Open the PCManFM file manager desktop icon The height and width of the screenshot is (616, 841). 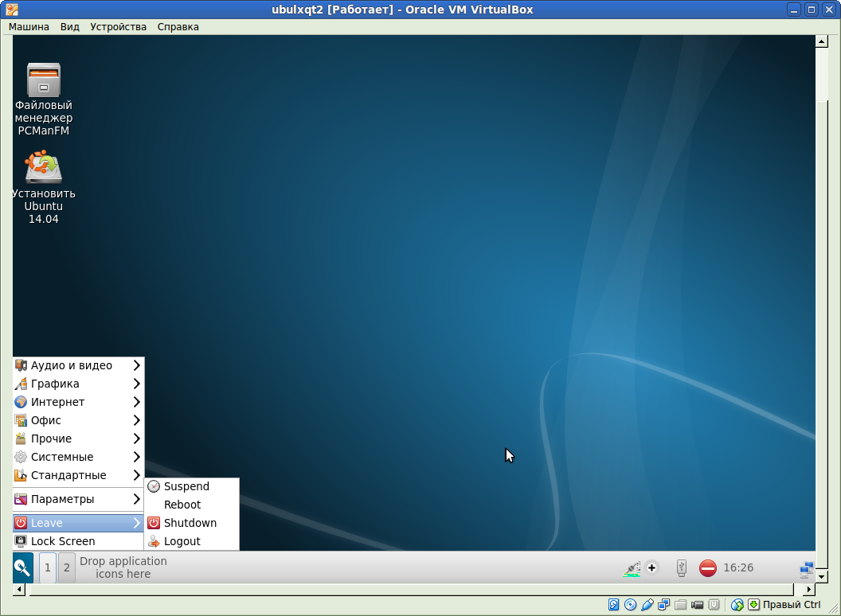coord(44,99)
